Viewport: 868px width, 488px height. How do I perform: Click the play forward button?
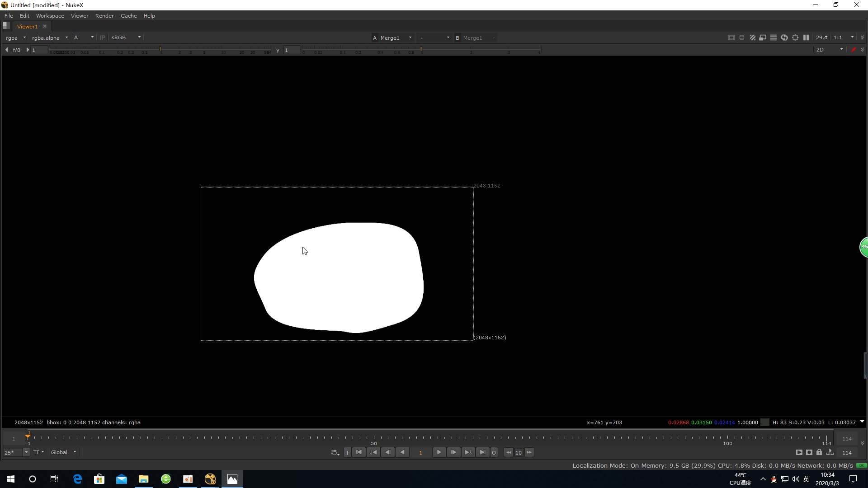click(439, 452)
